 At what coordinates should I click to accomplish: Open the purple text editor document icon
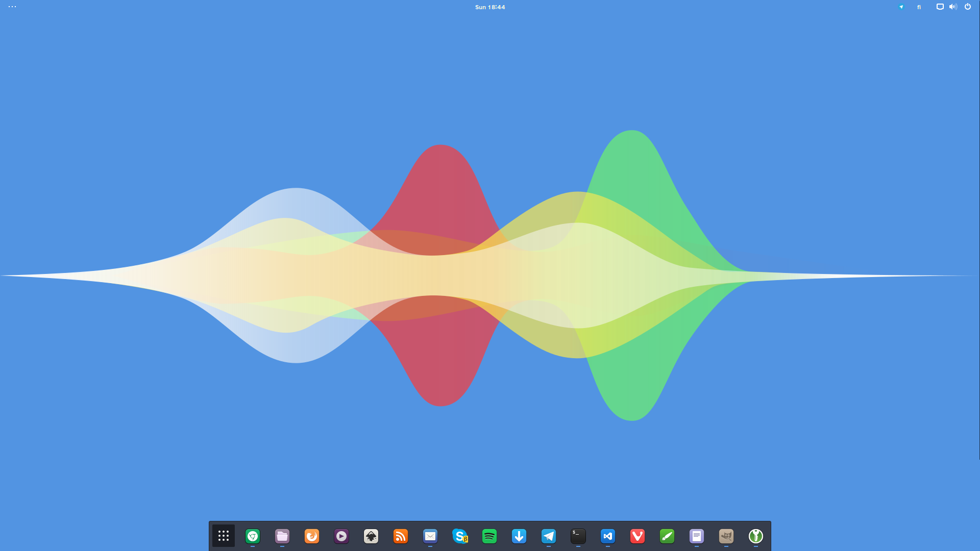point(697,536)
